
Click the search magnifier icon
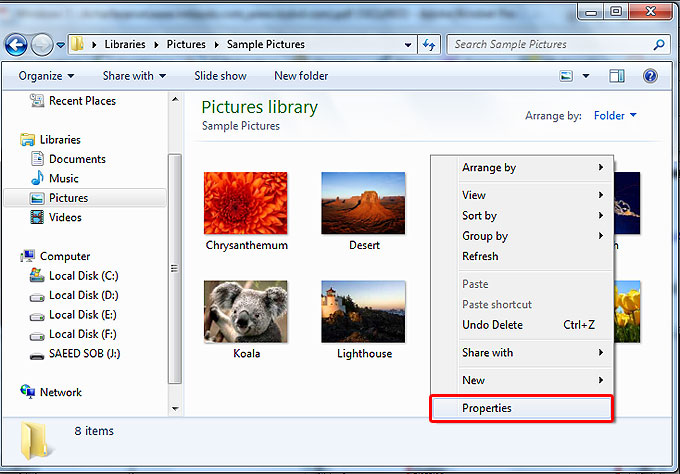(659, 45)
